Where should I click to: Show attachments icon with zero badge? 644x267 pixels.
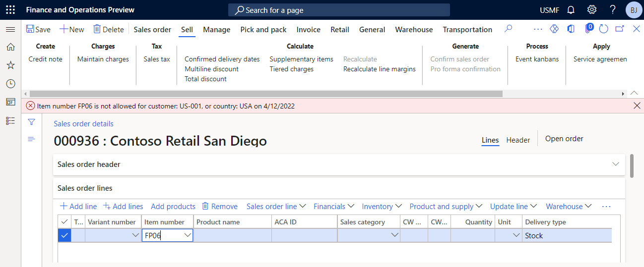point(588,28)
